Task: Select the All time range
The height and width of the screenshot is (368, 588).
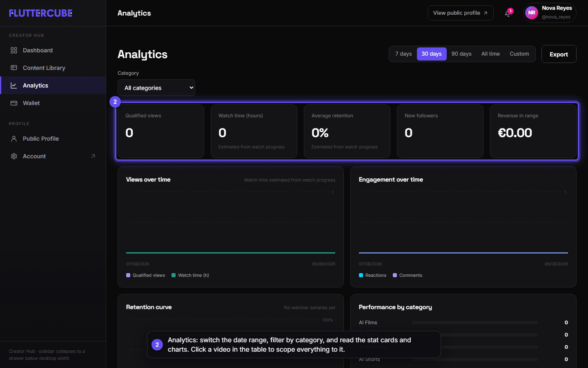Action: [x=490, y=54]
